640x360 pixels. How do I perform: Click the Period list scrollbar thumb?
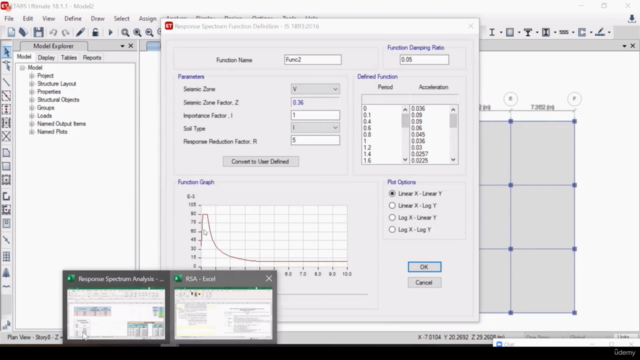405,121
